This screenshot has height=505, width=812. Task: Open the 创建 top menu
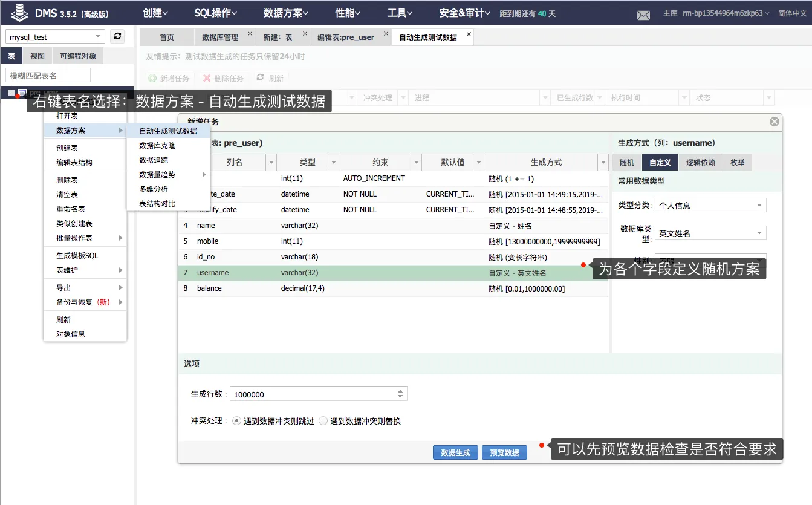[x=155, y=13]
